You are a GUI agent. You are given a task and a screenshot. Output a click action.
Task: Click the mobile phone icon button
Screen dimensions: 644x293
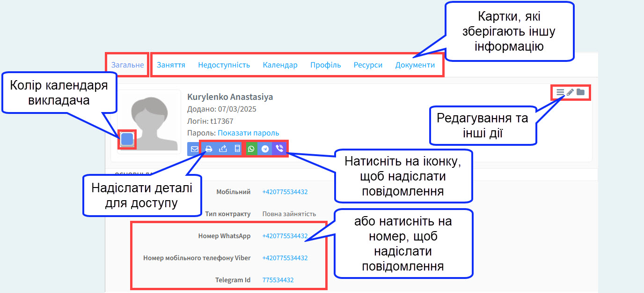(x=237, y=149)
